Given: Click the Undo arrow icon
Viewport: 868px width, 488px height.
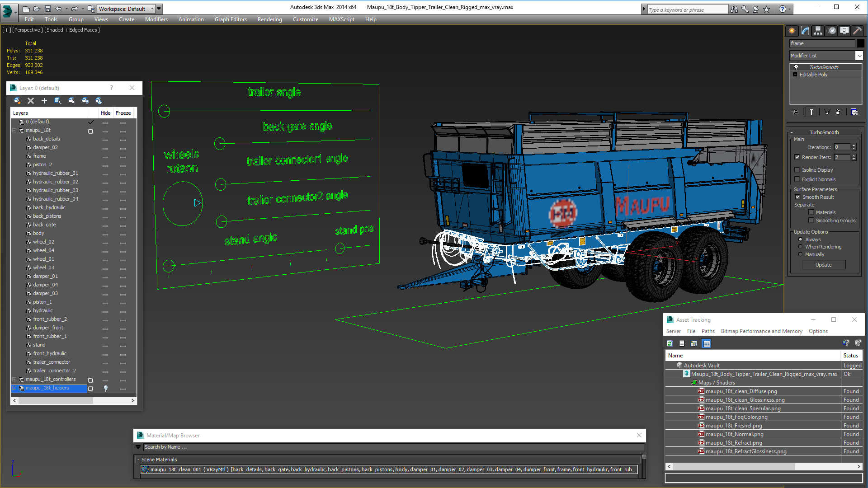Looking at the screenshot, I should (x=59, y=9).
